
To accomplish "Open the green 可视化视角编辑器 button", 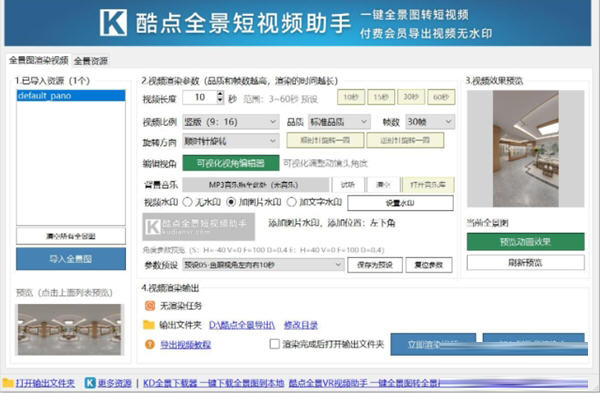I will [231, 163].
